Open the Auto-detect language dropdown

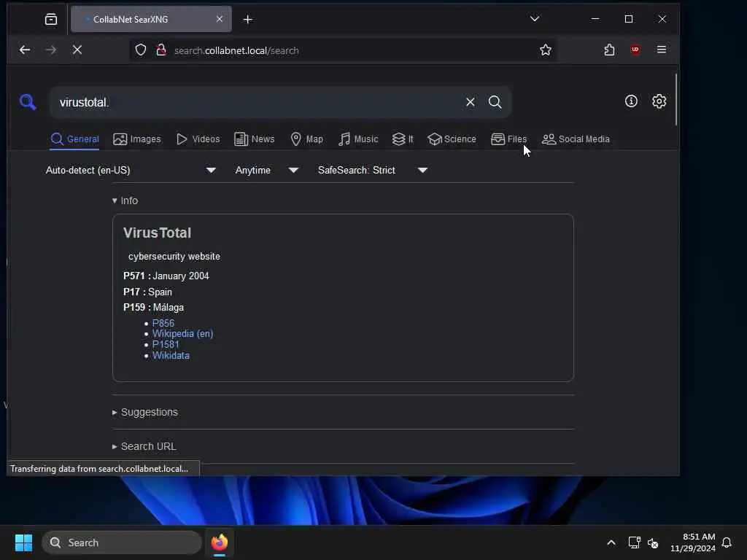coord(131,170)
